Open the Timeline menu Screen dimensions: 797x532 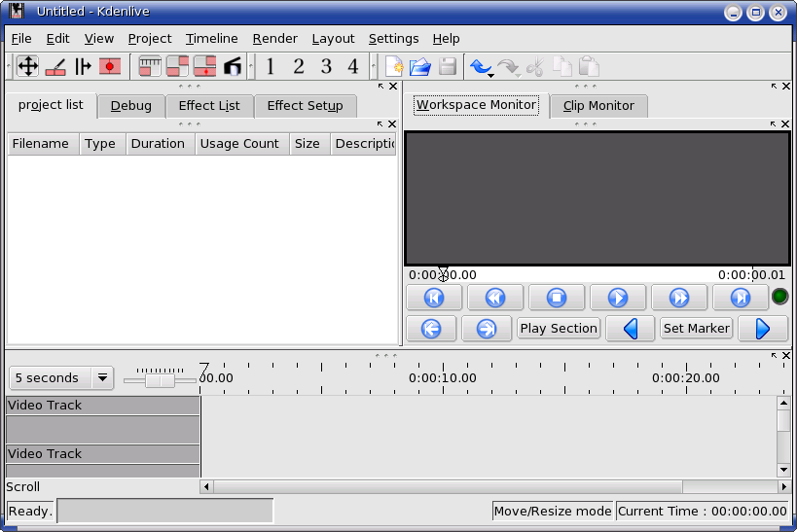(212, 39)
